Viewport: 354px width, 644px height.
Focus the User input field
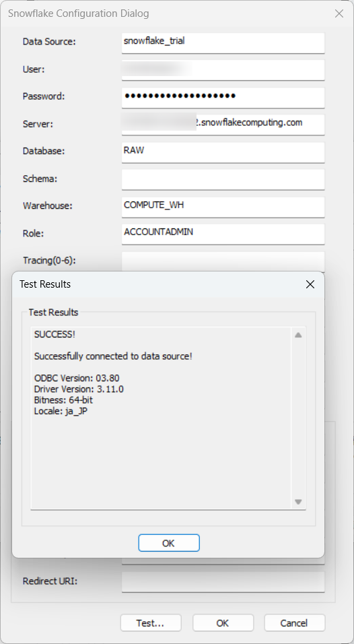point(223,70)
